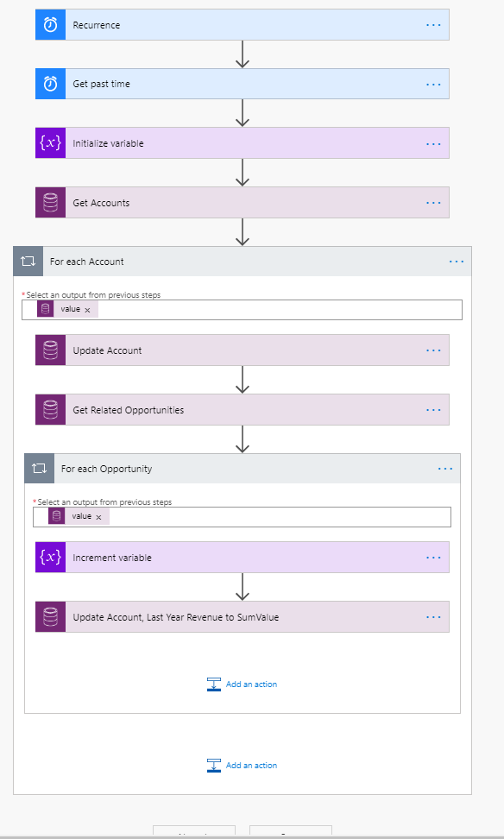Open the Get Accounts ellipsis menu

(x=433, y=203)
